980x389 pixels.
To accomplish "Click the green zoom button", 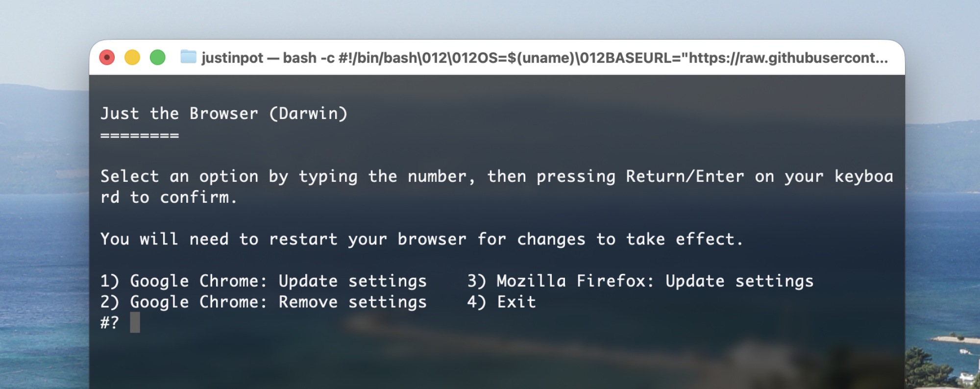I will coord(157,57).
